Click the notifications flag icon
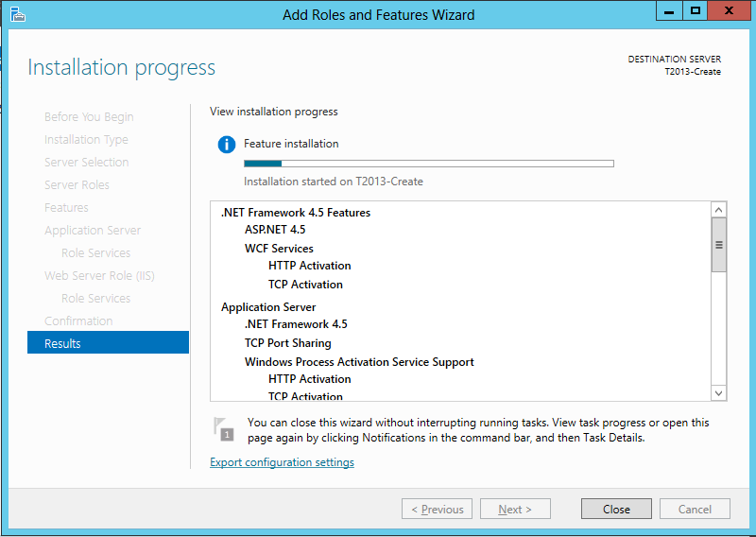This screenshot has height=537, width=756. (222, 428)
